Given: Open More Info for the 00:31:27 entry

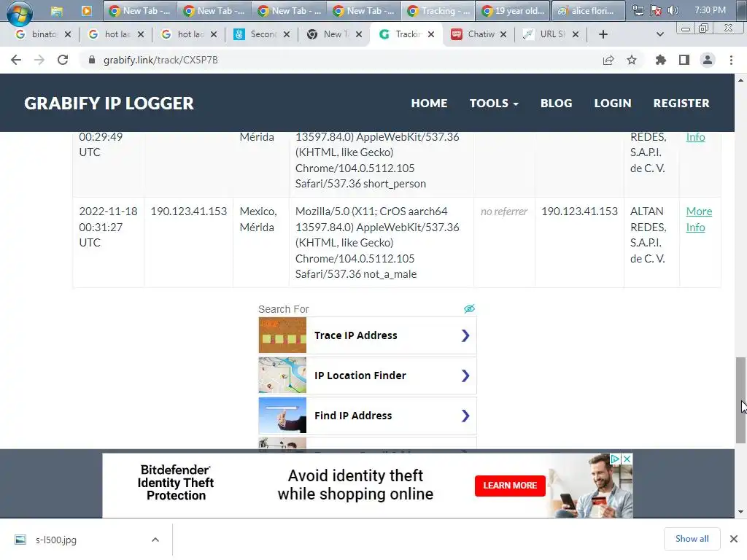Looking at the screenshot, I should [699, 219].
